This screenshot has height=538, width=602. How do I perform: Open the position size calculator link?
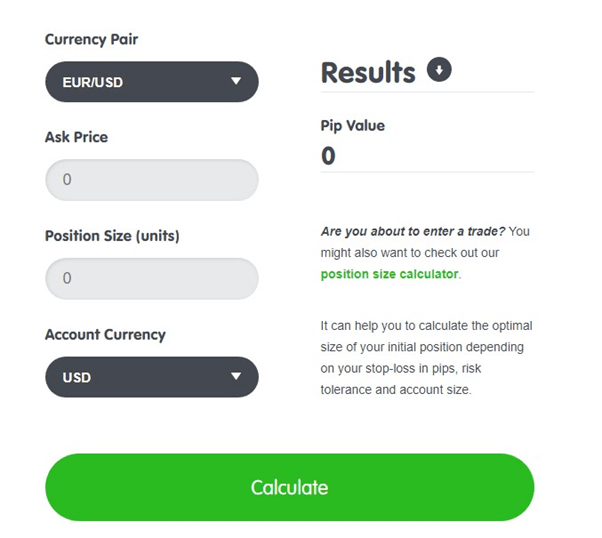point(389,274)
